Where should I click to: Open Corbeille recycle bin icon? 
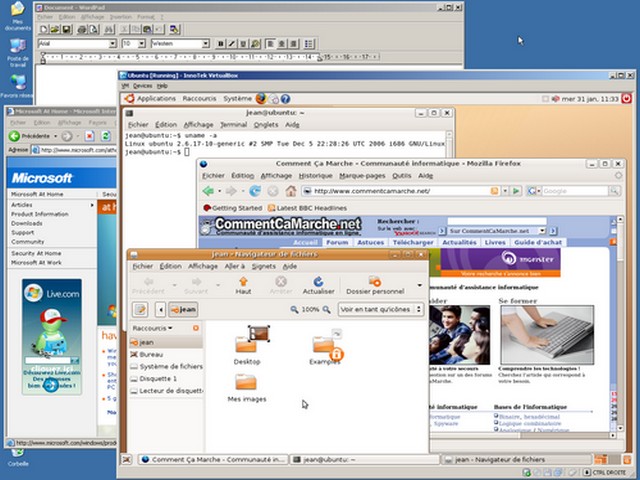point(18,458)
